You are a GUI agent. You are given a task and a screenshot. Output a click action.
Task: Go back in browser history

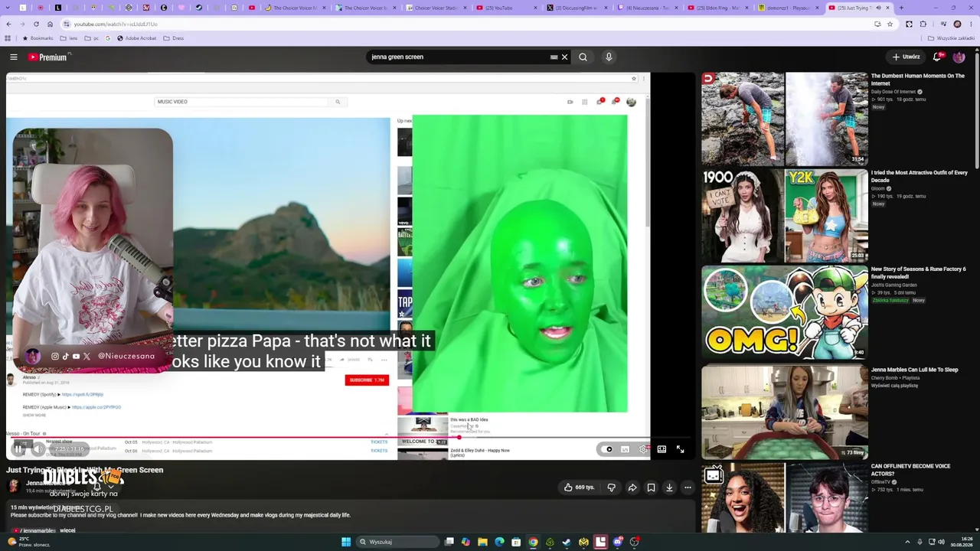pos(8,24)
